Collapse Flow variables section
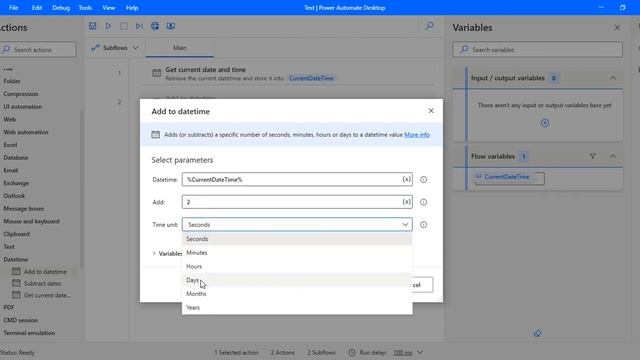This screenshot has height=360, width=640. tap(613, 156)
